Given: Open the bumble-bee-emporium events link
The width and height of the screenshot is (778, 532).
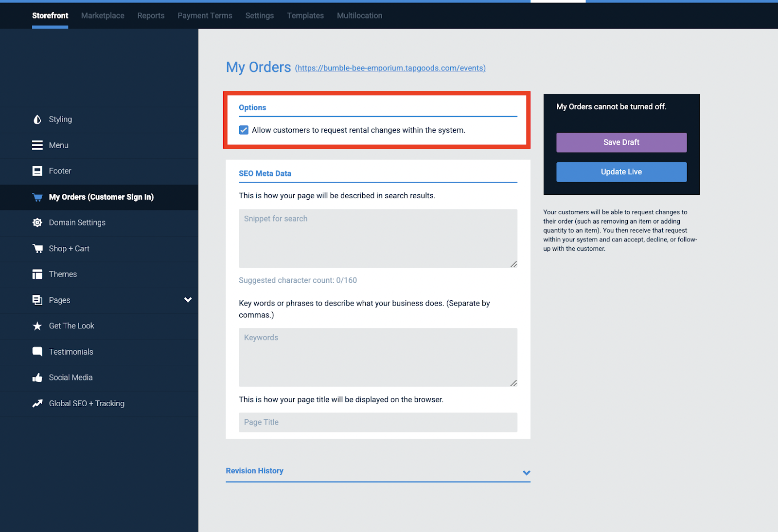Looking at the screenshot, I should coord(389,68).
